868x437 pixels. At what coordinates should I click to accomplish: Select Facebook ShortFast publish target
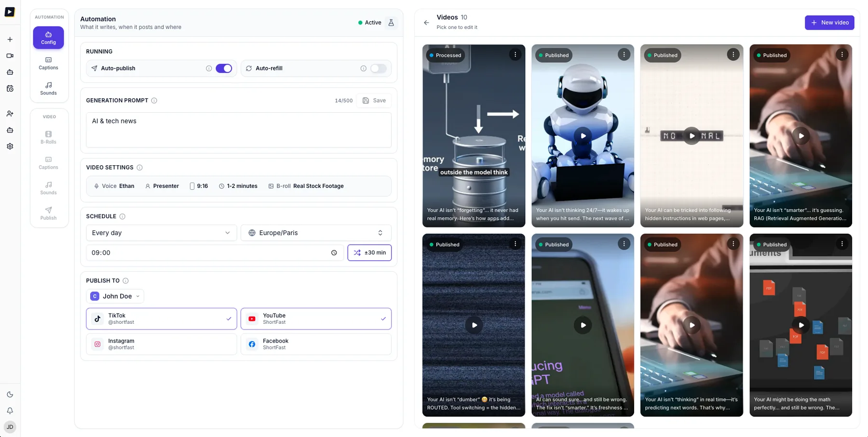(316, 344)
